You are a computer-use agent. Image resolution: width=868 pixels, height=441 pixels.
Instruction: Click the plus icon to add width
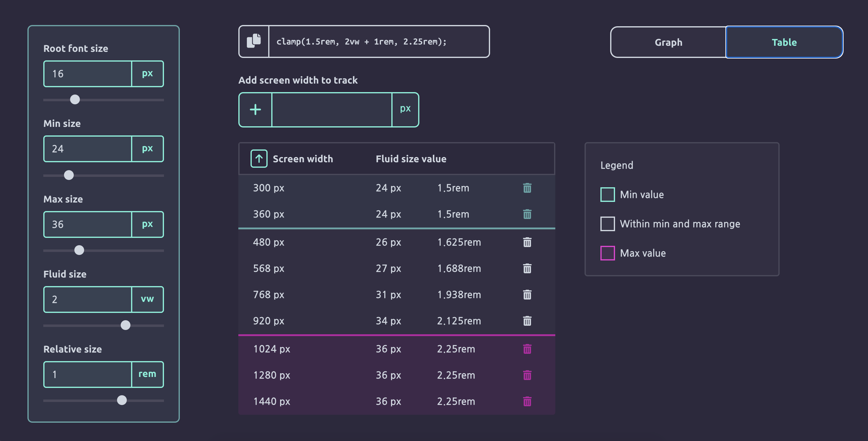tap(255, 109)
